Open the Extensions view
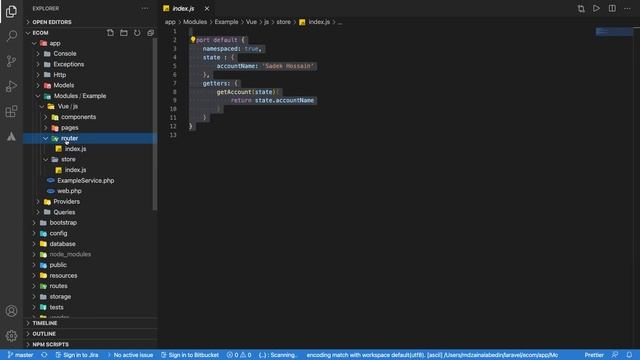640x360 pixels. coord(11,111)
